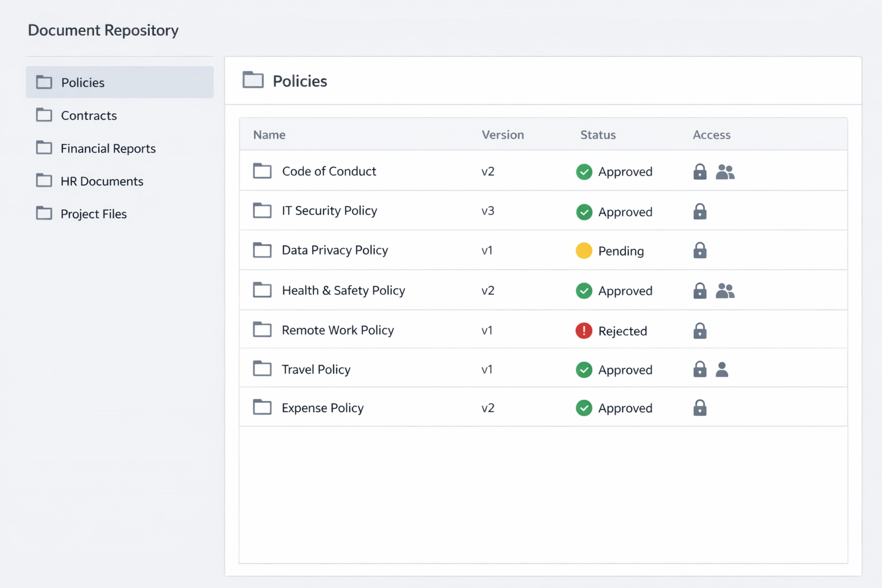Open the Expense Policy entry
The image size is (882, 588).
pos(322,408)
